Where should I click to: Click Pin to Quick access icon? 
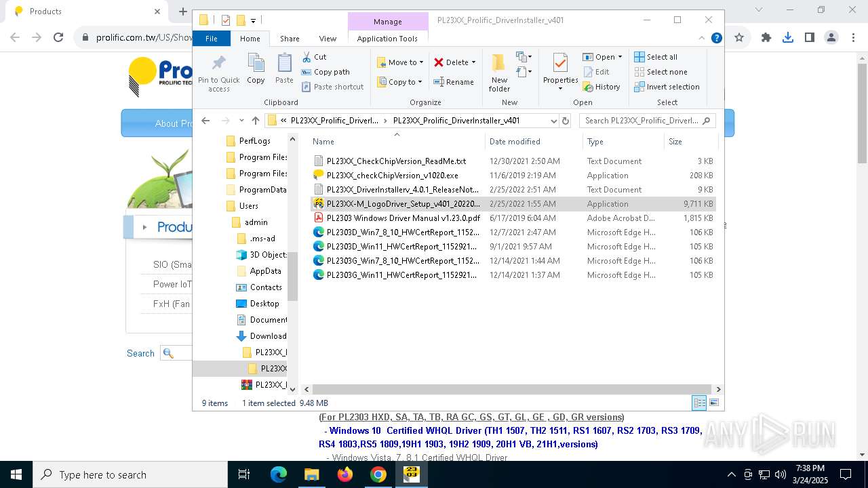(x=218, y=64)
